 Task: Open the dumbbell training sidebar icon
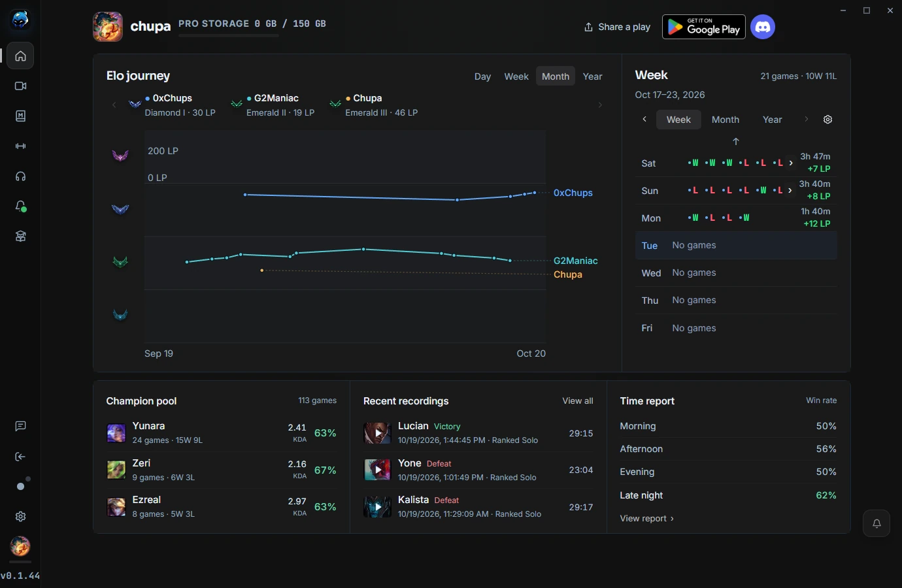[x=20, y=146]
